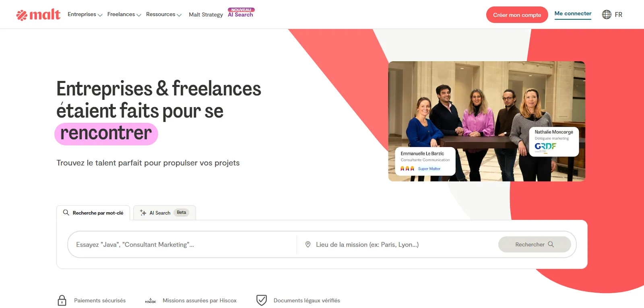This screenshot has height=308, width=644.
Task: Click the Lieu de la mission field
Action: pyautogui.click(x=397, y=244)
